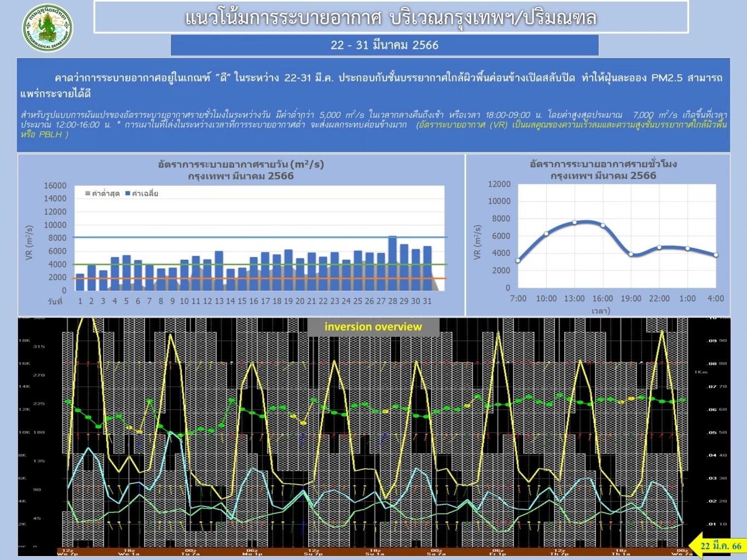Image resolution: width=747 pixels, height=560 pixels.
Task: Click the main title banner at top
Action: [391, 17]
